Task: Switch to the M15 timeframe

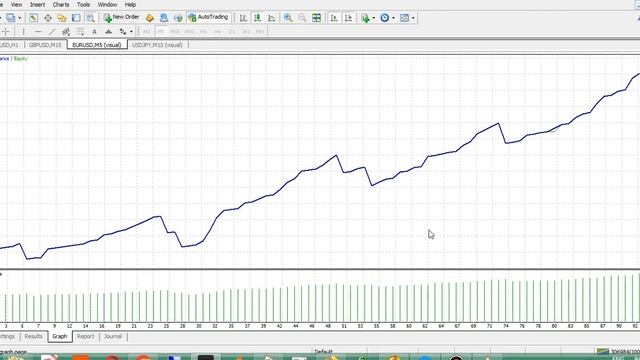Action: coord(175,31)
